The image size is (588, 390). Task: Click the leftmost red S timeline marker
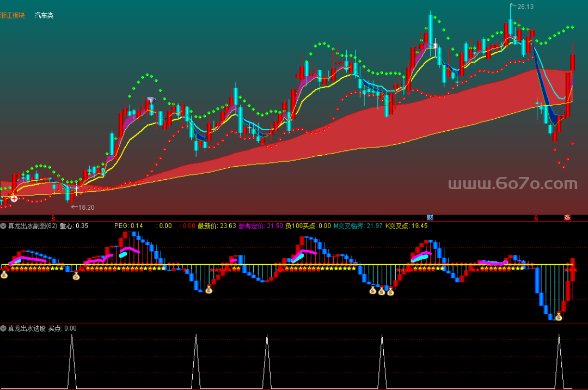53,218
